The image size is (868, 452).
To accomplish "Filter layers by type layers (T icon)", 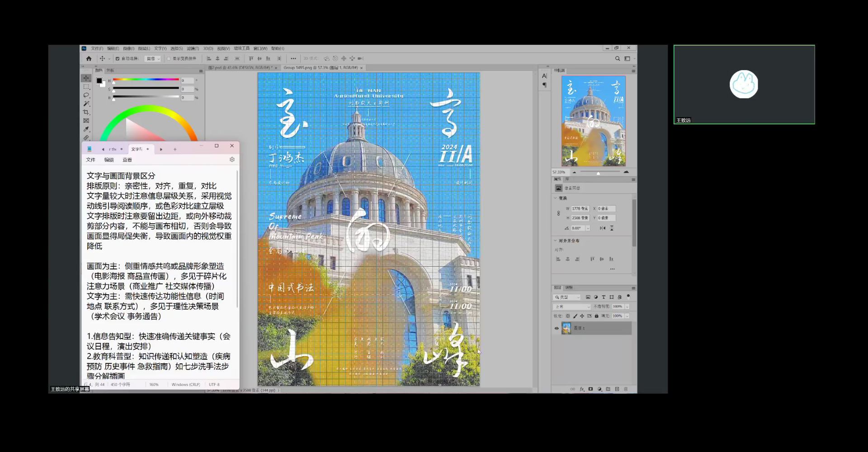I will (x=604, y=297).
